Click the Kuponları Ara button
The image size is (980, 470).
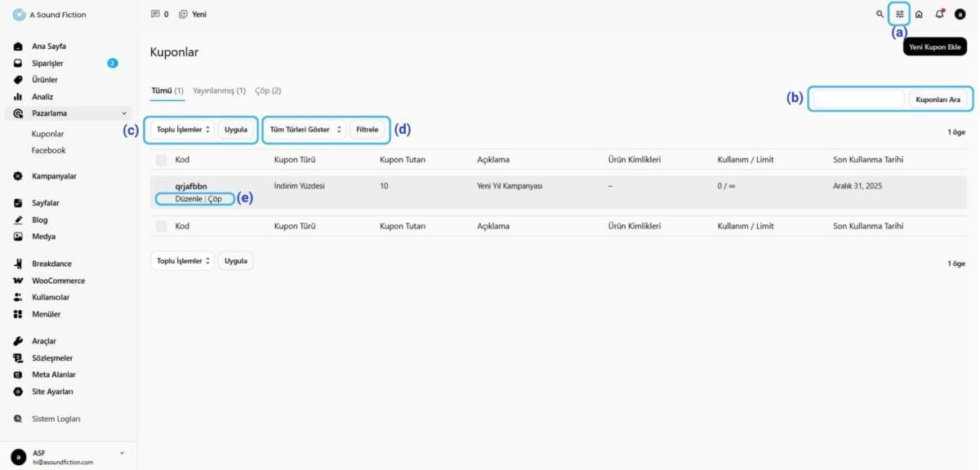pyautogui.click(x=938, y=99)
